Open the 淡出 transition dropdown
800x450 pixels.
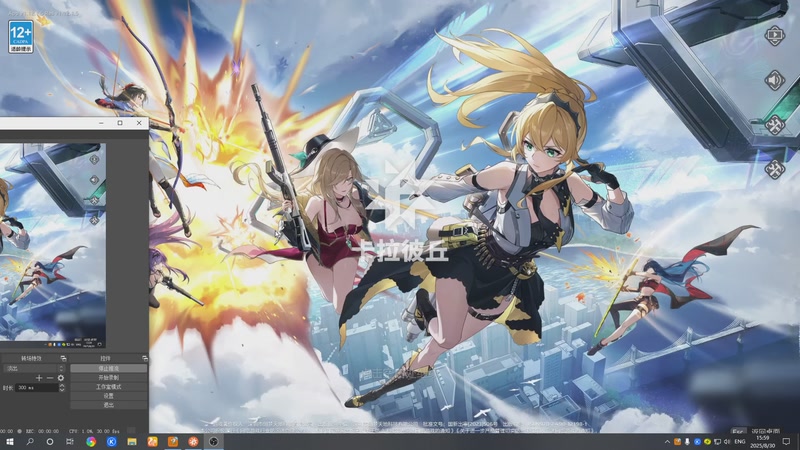tap(34, 368)
